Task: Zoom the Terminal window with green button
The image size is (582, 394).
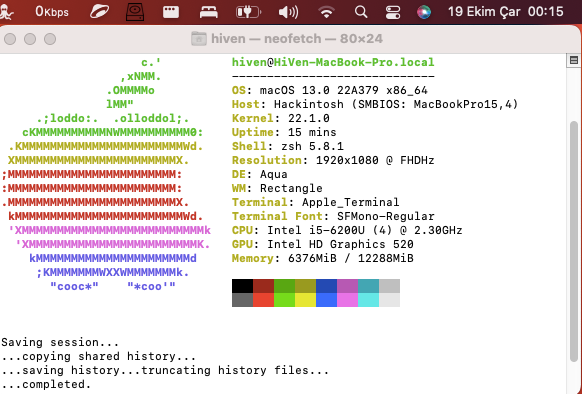Action: 50,39
